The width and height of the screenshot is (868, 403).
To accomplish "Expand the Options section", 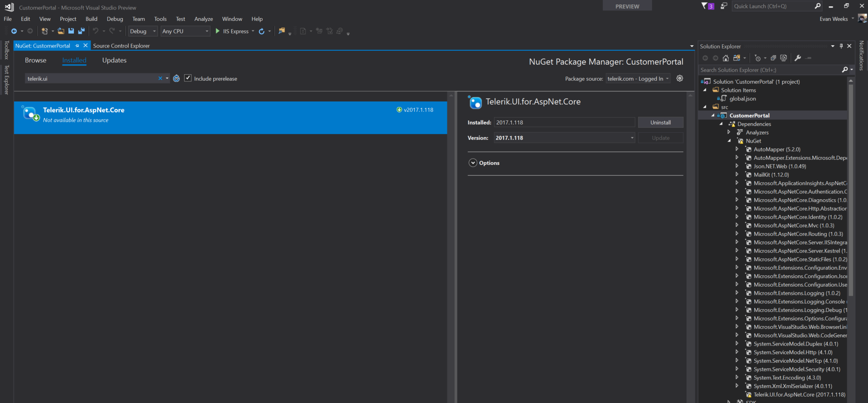I will point(473,163).
